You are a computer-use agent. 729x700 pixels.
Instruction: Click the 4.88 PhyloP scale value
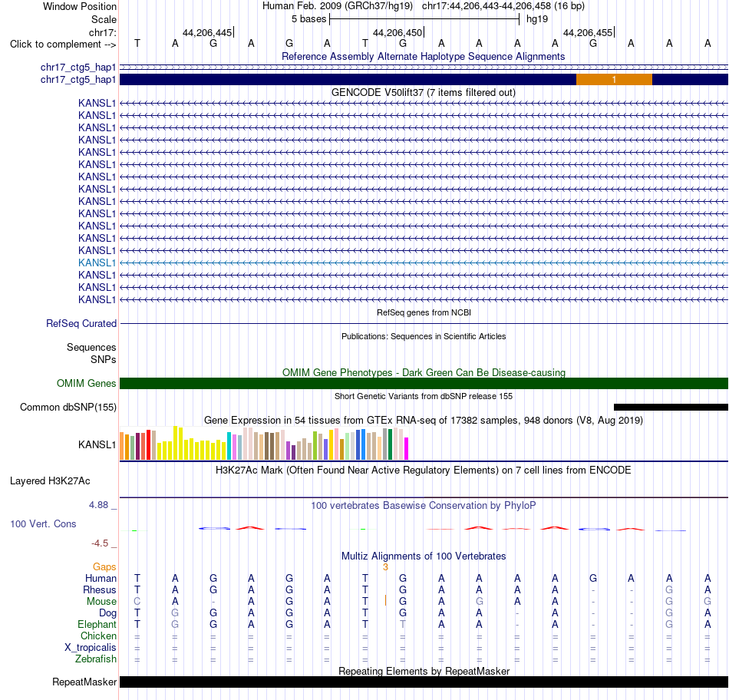(x=98, y=505)
